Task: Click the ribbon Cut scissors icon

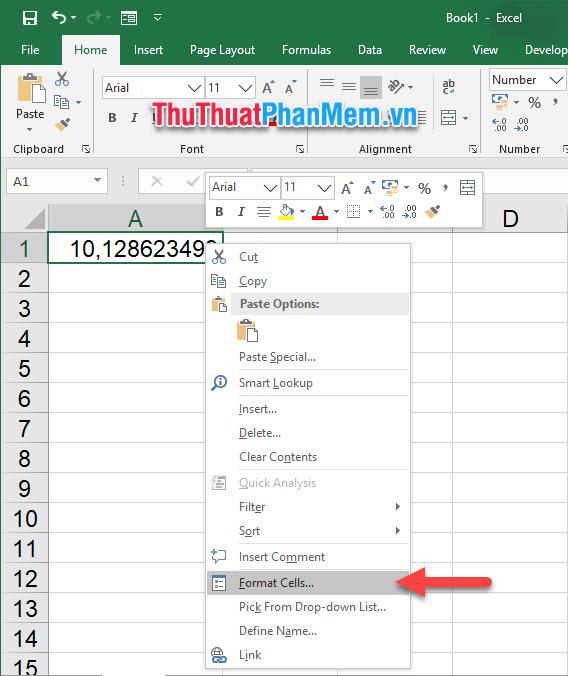Action: coord(62,79)
